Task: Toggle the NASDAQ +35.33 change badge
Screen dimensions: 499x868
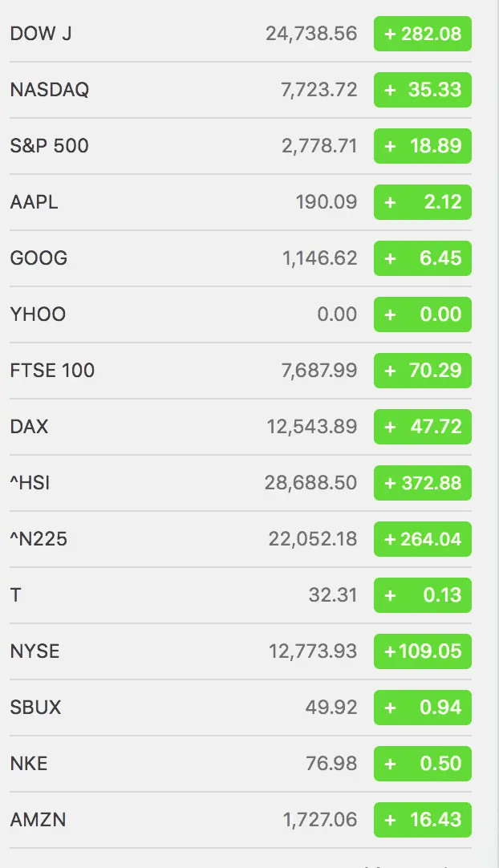Action: point(423,90)
